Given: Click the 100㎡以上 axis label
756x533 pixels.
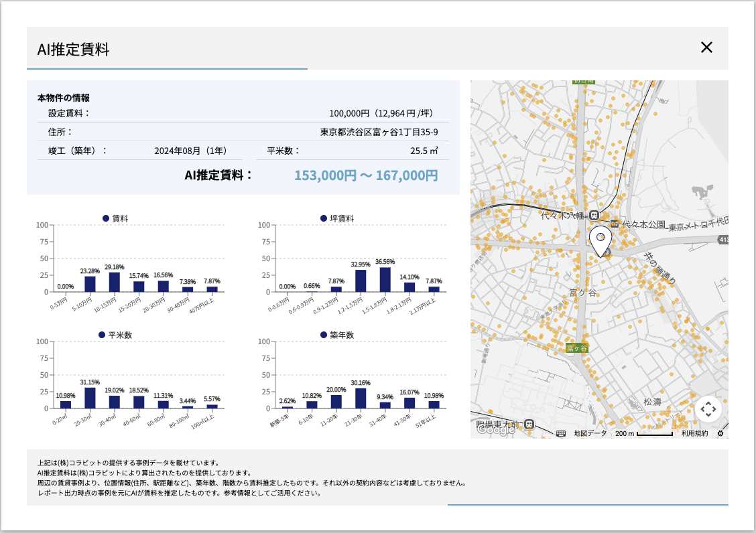Looking at the screenshot, I should pyautogui.click(x=202, y=422).
